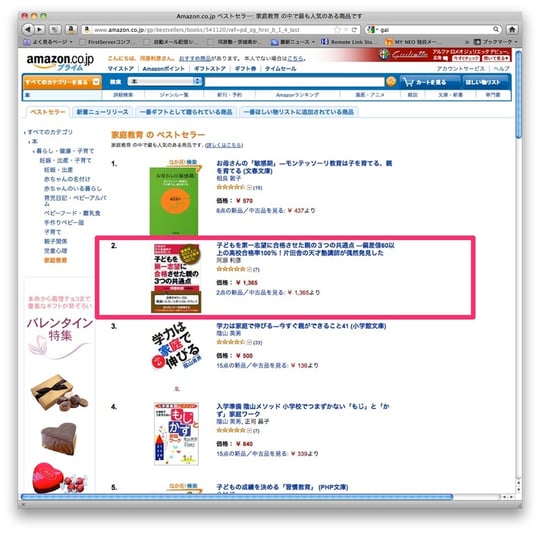Reload the page from the address bar
The image size is (540, 533).
(354, 30)
